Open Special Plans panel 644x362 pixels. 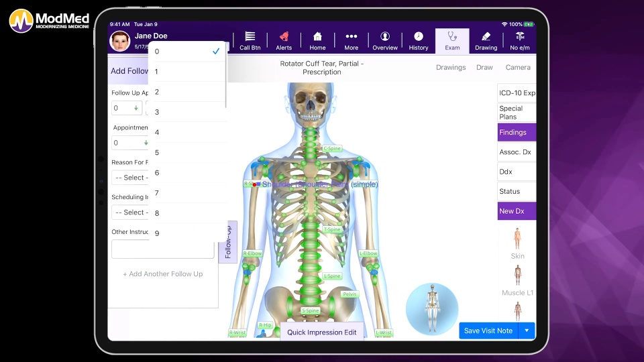[x=517, y=113]
